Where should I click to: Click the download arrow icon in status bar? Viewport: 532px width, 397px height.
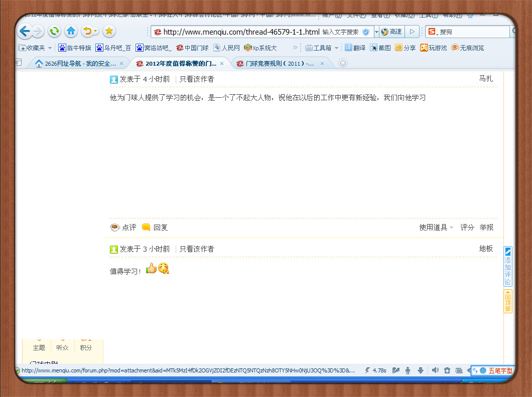point(421,370)
